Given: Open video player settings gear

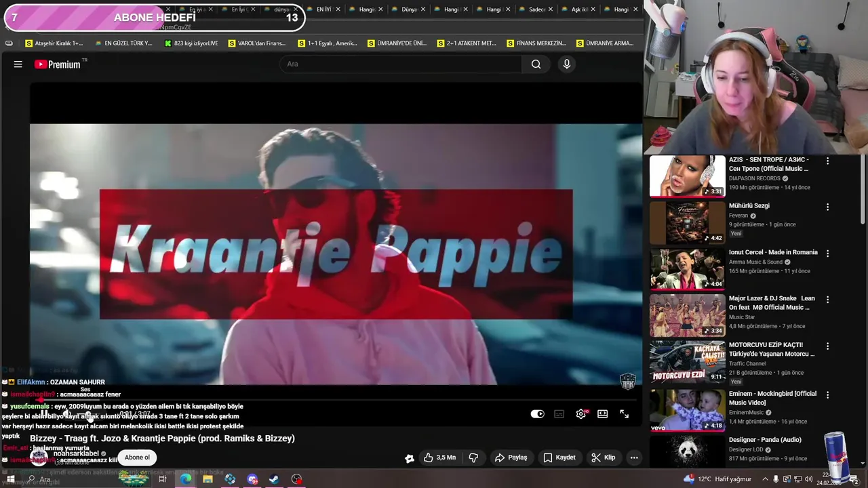Looking at the screenshot, I should 581,414.
